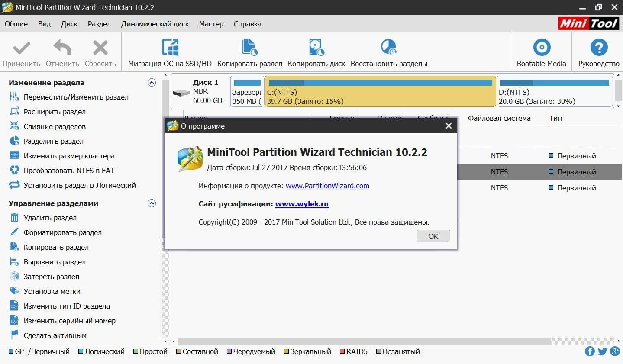Select the C:(NTFS) 39.7 GB partition block
Viewport: 623px width, 364px height.
[x=380, y=91]
